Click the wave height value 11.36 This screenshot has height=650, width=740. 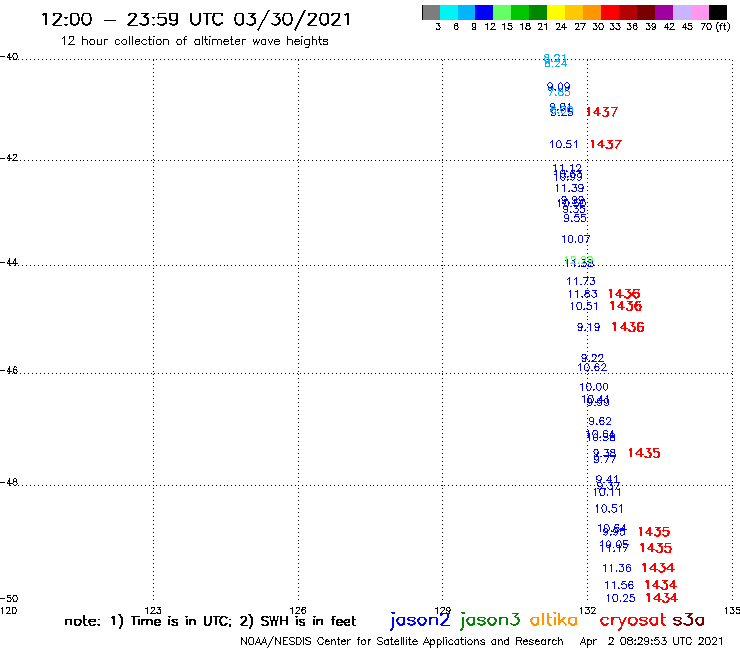617,568
